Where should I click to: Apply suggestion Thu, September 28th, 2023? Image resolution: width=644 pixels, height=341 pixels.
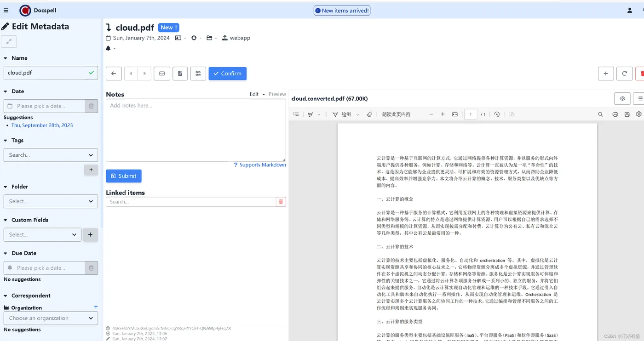click(42, 125)
